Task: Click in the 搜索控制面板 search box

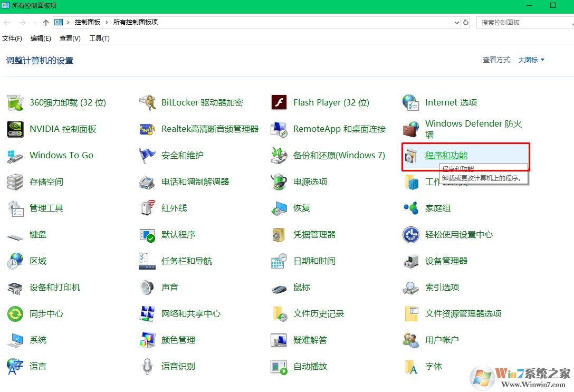Action: [525, 22]
